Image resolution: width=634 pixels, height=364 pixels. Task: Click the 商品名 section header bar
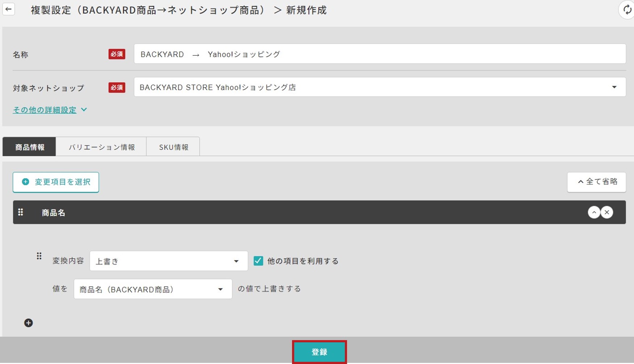319,212
